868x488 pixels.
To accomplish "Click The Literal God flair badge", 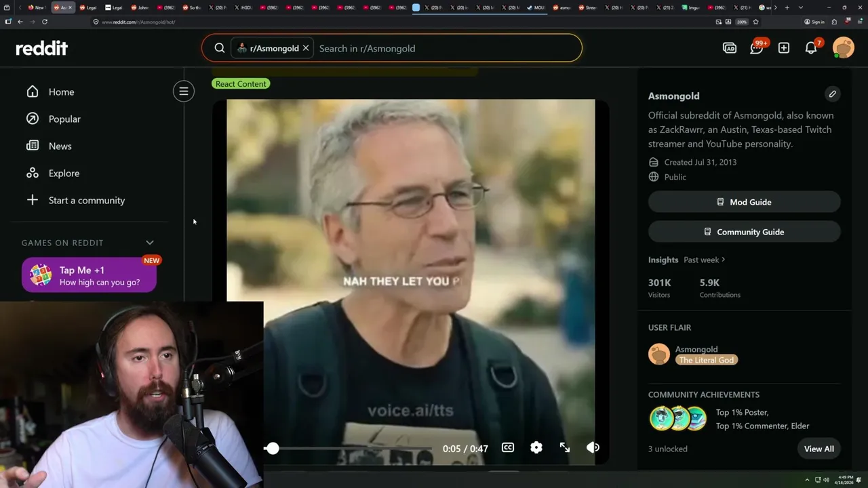I will point(706,360).
